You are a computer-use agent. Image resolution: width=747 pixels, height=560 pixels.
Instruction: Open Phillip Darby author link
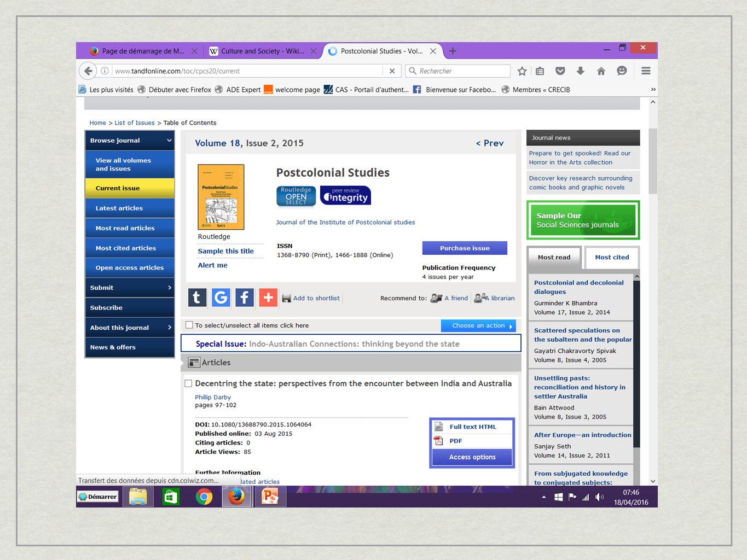click(213, 397)
